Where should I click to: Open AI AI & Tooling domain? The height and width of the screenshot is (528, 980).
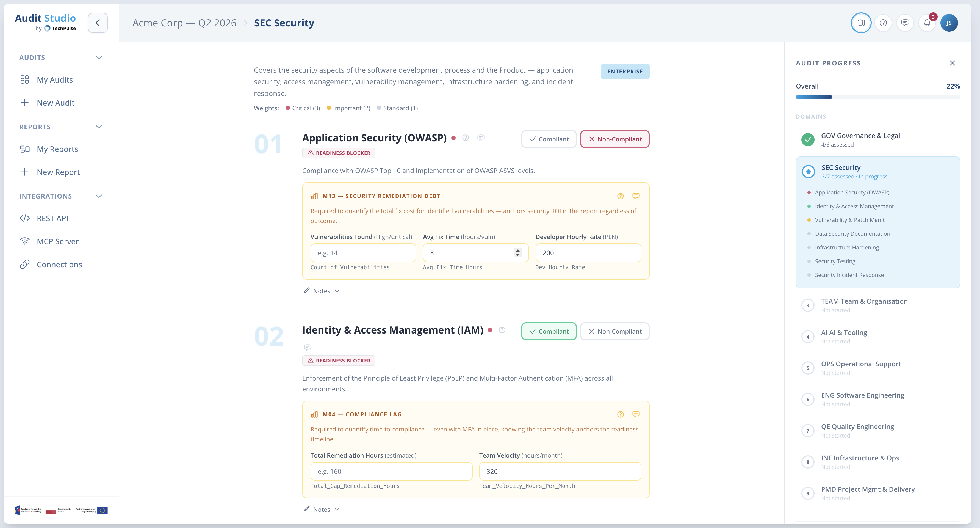[878, 337]
